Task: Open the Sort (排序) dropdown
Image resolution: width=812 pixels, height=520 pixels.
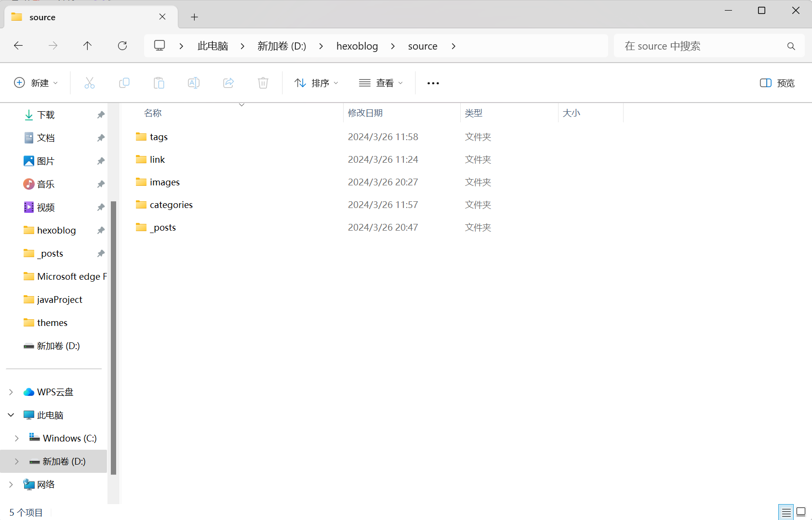Action: click(316, 83)
